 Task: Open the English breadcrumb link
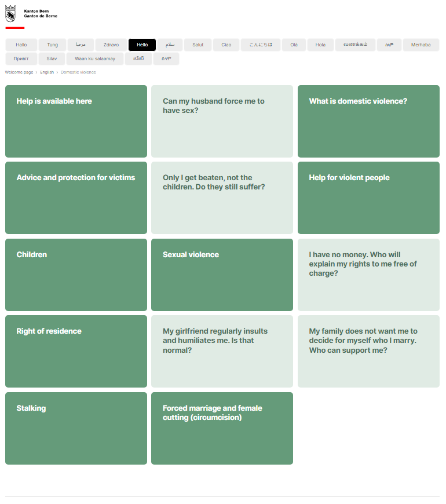[x=47, y=72]
